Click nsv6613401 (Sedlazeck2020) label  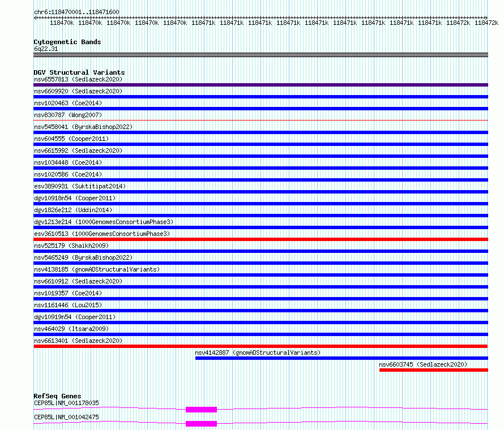[x=78, y=341]
